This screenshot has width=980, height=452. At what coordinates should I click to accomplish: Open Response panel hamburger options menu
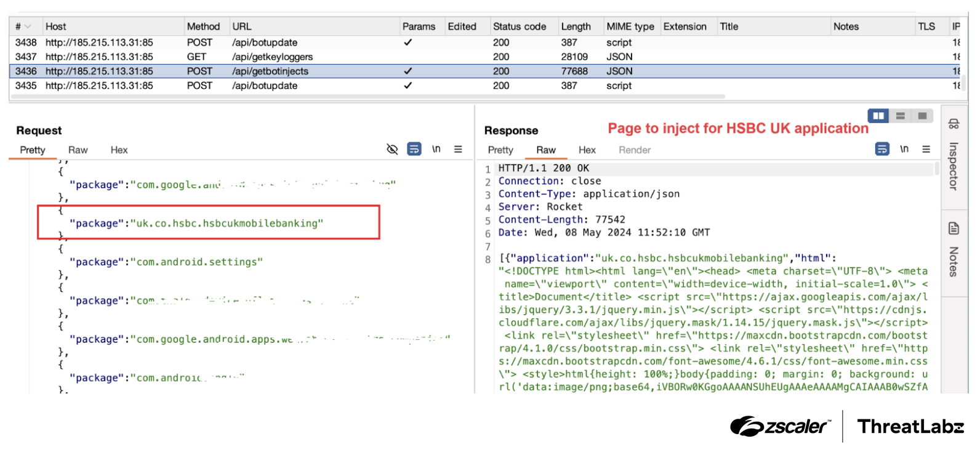926,149
